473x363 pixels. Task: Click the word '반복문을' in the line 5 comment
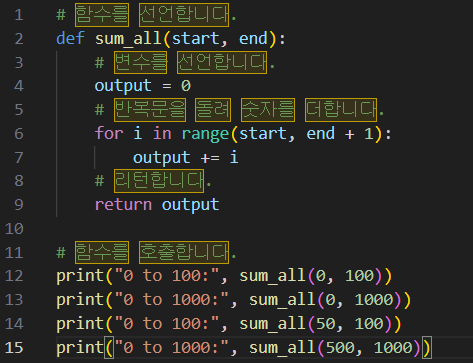[150, 110]
